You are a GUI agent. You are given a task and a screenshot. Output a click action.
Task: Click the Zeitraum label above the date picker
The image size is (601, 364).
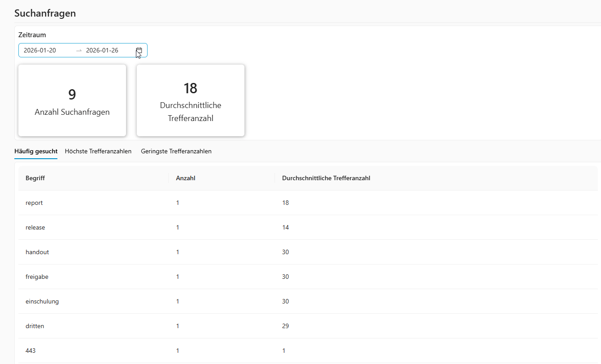[x=32, y=35]
